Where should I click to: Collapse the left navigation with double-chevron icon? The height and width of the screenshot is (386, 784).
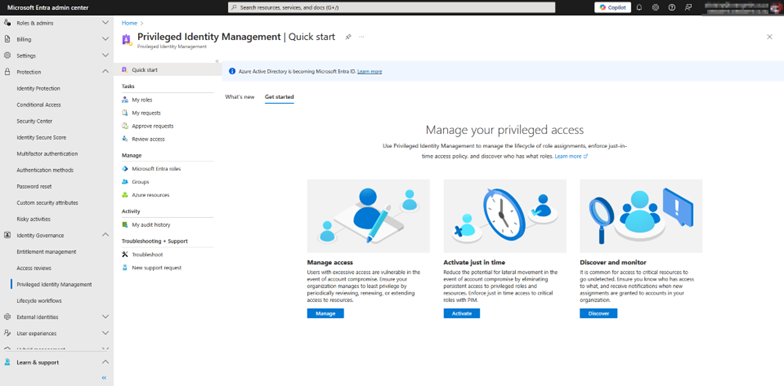tap(104, 378)
